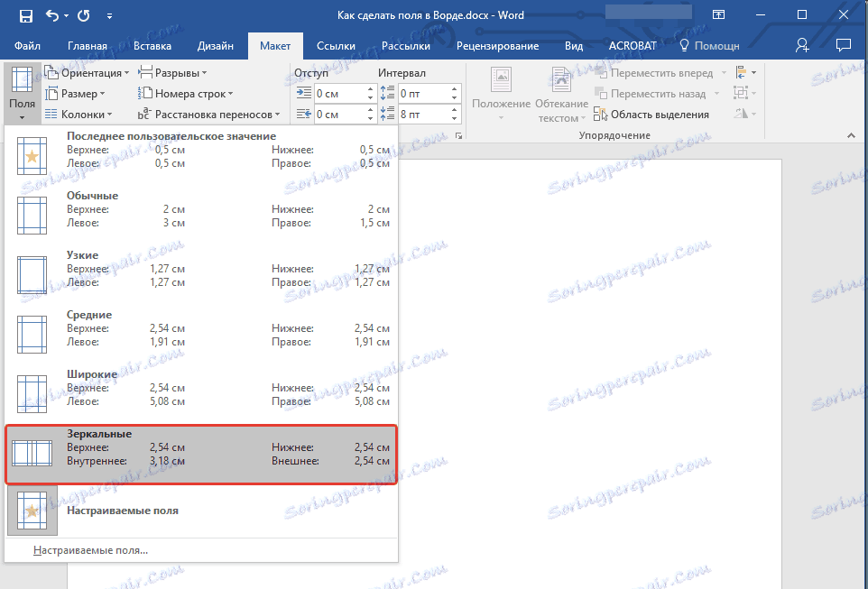Click Настраиваемые поля... at the menu bottom
868x589 pixels.
(x=90, y=550)
